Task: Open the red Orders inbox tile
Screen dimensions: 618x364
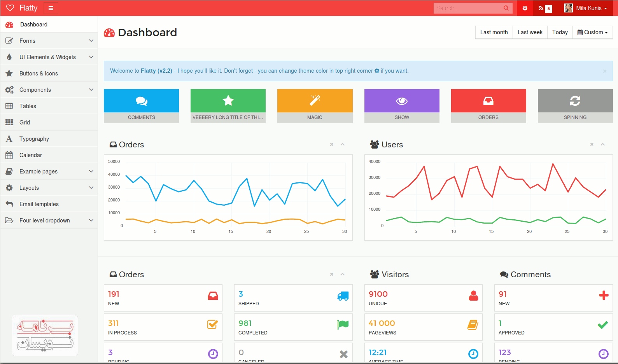Action: pyautogui.click(x=488, y=101)
